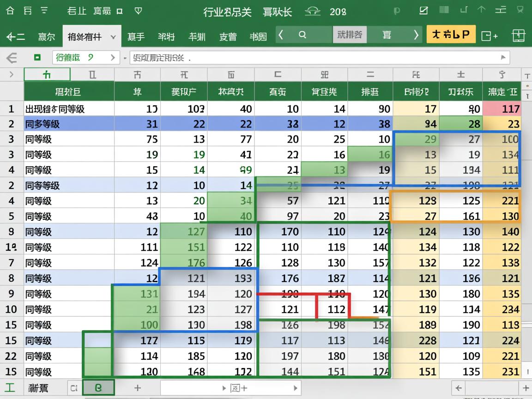The height and width of the screenshot is (399, 532).
Task: Toggle the small green square in formula bar
Action: coord(37,58)
